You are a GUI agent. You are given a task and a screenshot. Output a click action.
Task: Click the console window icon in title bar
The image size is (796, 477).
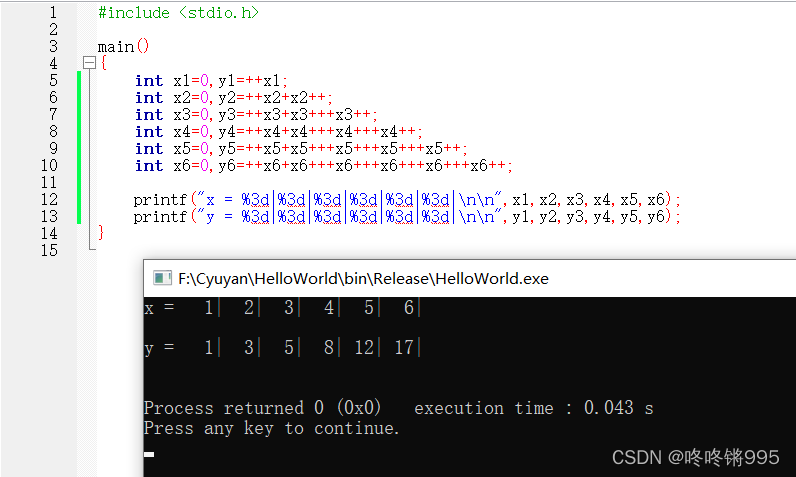162,278
